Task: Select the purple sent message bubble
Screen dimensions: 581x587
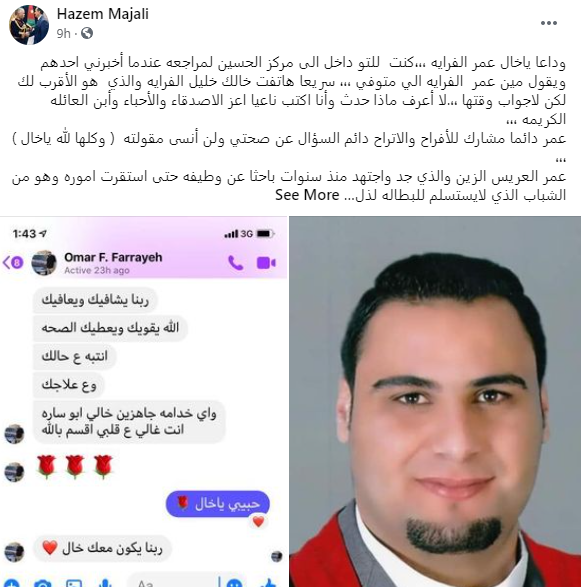Action: pyautogui.click(x=218, y=504)
